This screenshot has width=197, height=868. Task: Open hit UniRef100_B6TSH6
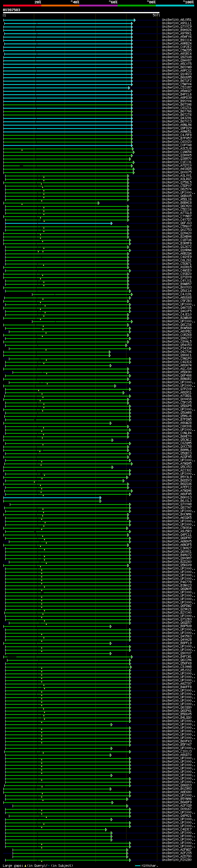[177, 104]
